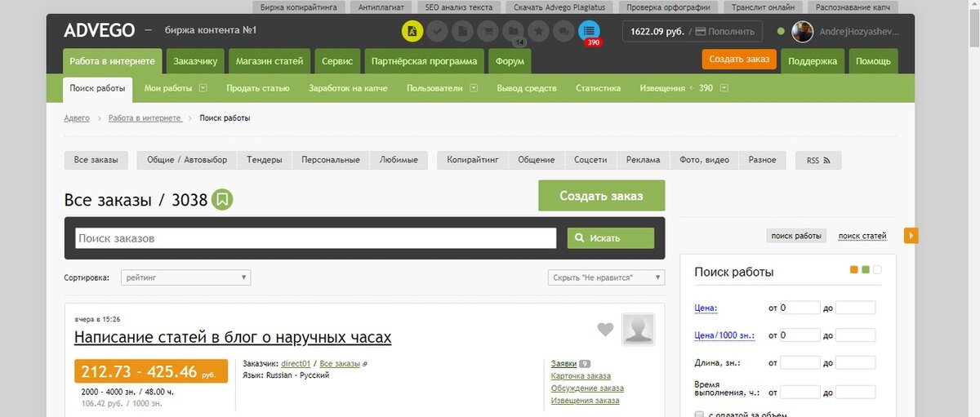Filter by Тендеры
This screenshot has height=417, width=980.
point(264,160)
